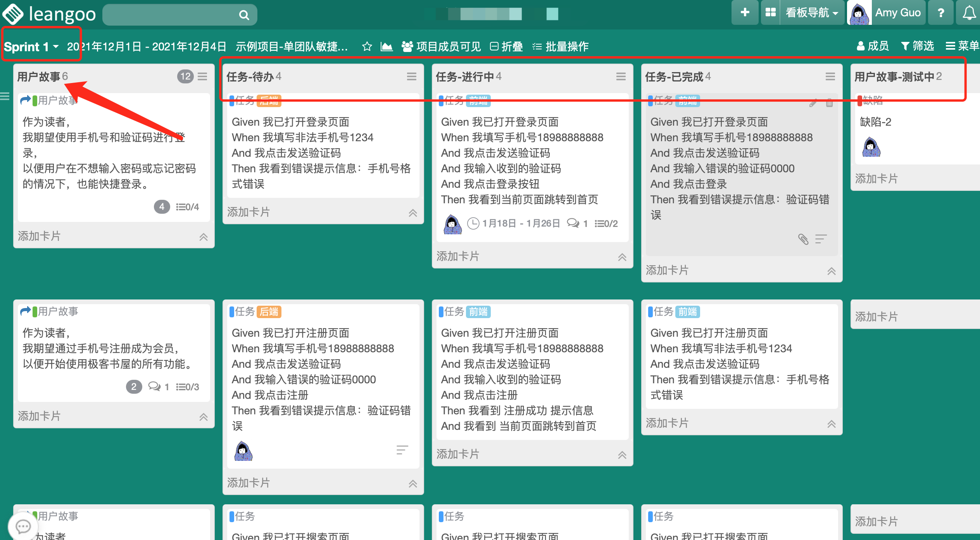Open the burndown chart icon
Viewport: 980px width, 540px height.
click(x=386, y=47)
